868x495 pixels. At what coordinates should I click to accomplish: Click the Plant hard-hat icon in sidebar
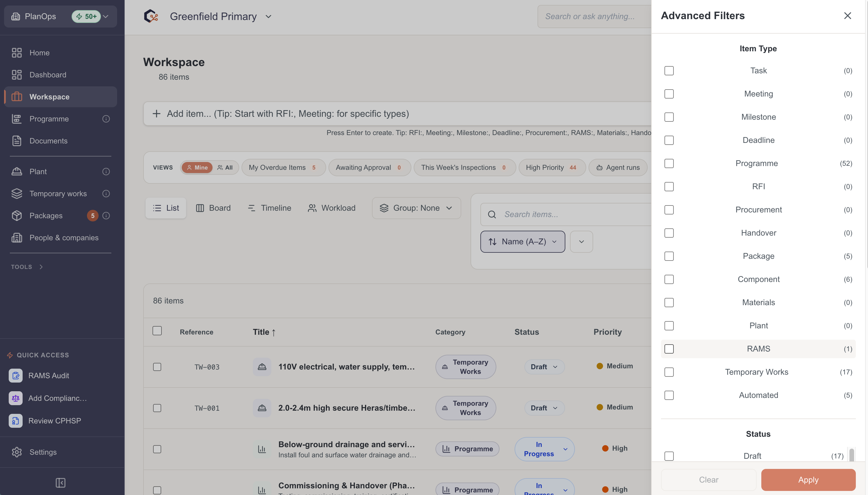point(17,171)
